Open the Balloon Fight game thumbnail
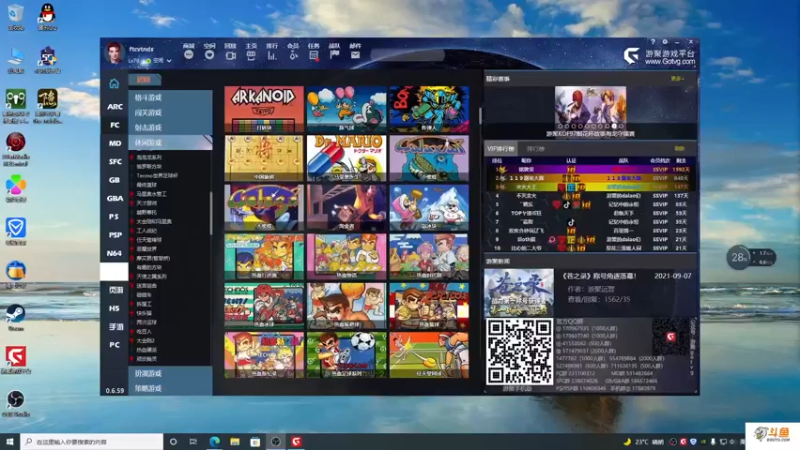800x450 pixels. (x=346, y=109)
